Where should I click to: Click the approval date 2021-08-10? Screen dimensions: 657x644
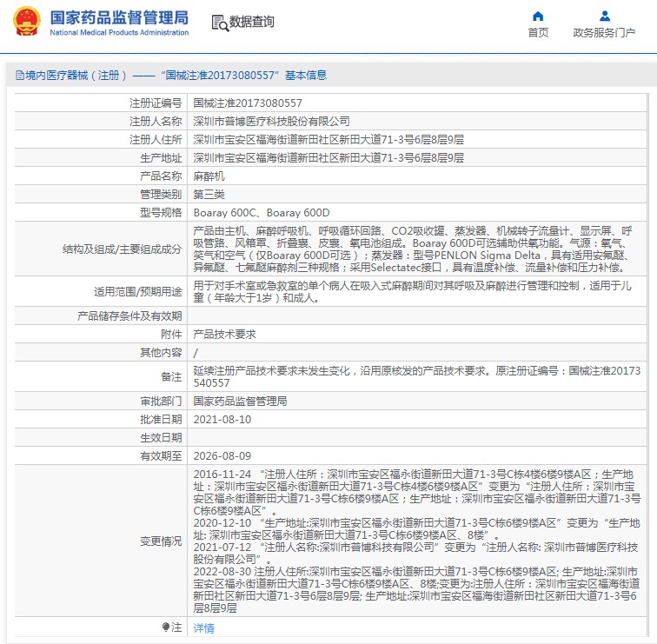222,419
